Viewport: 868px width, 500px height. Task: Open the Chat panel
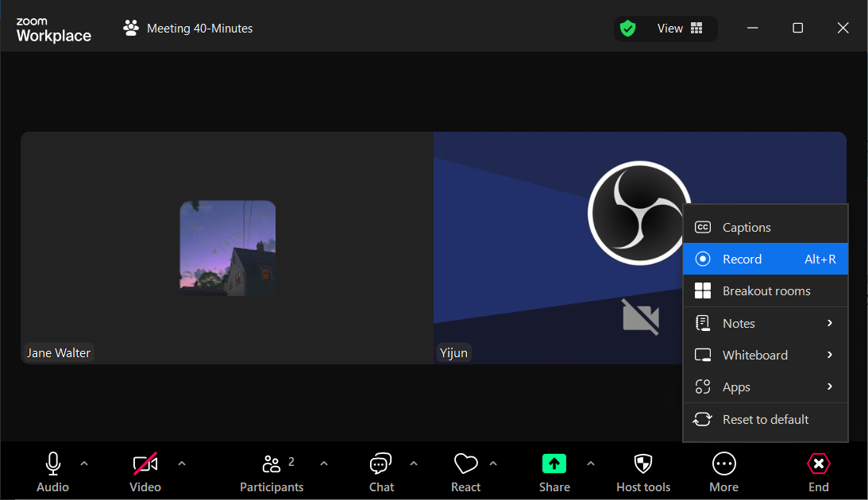coord(381,473)
